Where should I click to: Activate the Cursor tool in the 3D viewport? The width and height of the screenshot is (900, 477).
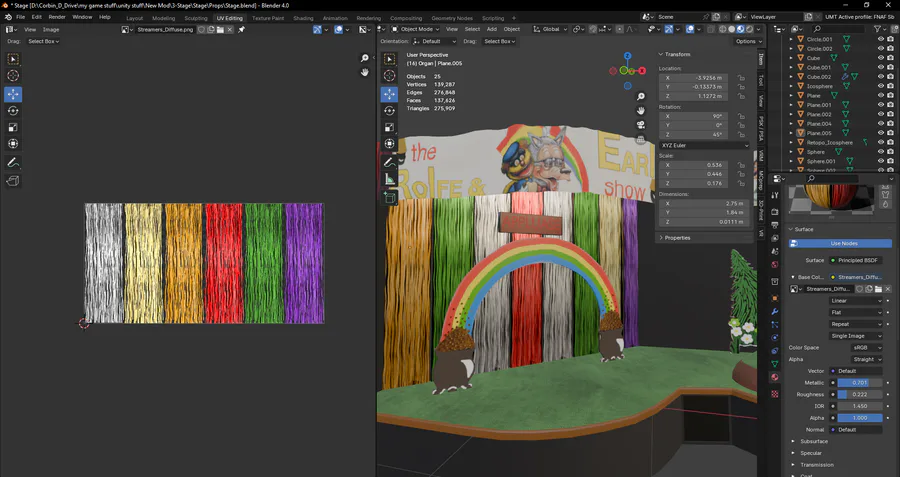pyautogui.click(x=390, y=77)
